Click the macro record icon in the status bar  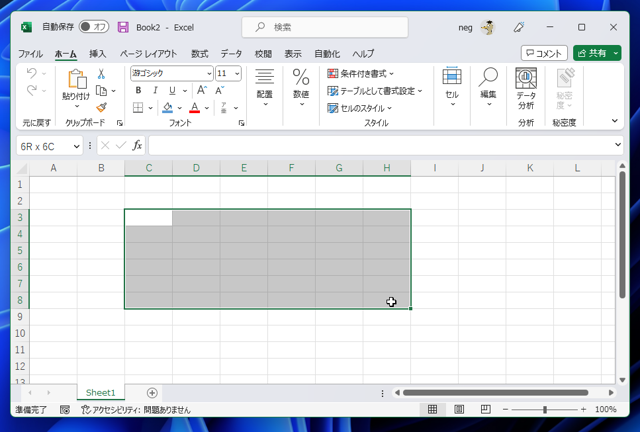point(65,410)
